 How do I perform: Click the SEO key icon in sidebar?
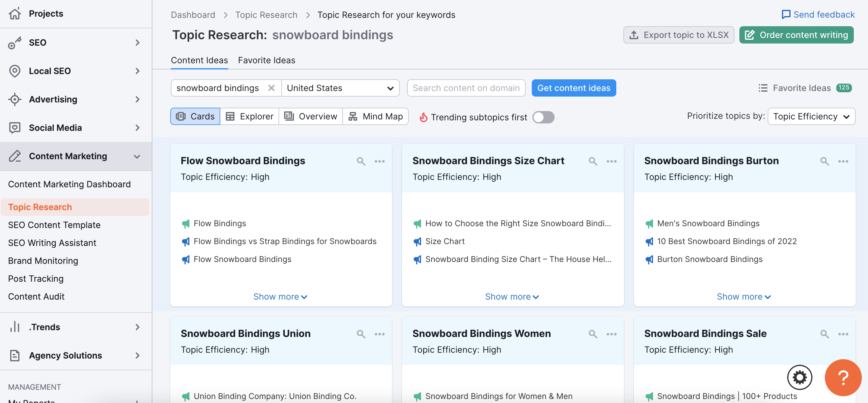point(15,43)
